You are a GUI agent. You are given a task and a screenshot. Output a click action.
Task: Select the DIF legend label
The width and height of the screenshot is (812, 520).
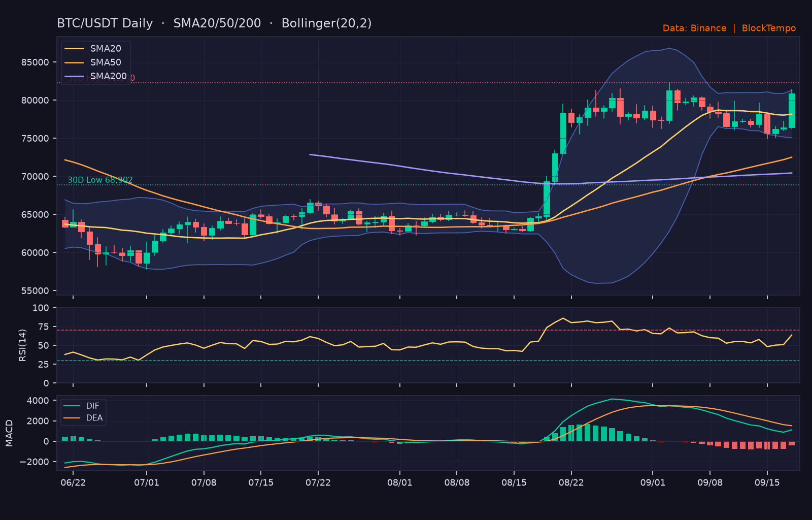click(x=93, y=406)
